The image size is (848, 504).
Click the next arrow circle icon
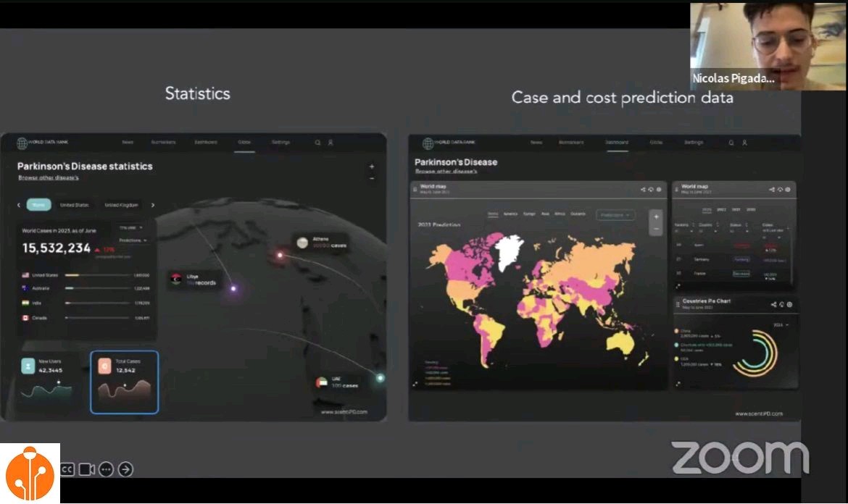pos(125,469)
